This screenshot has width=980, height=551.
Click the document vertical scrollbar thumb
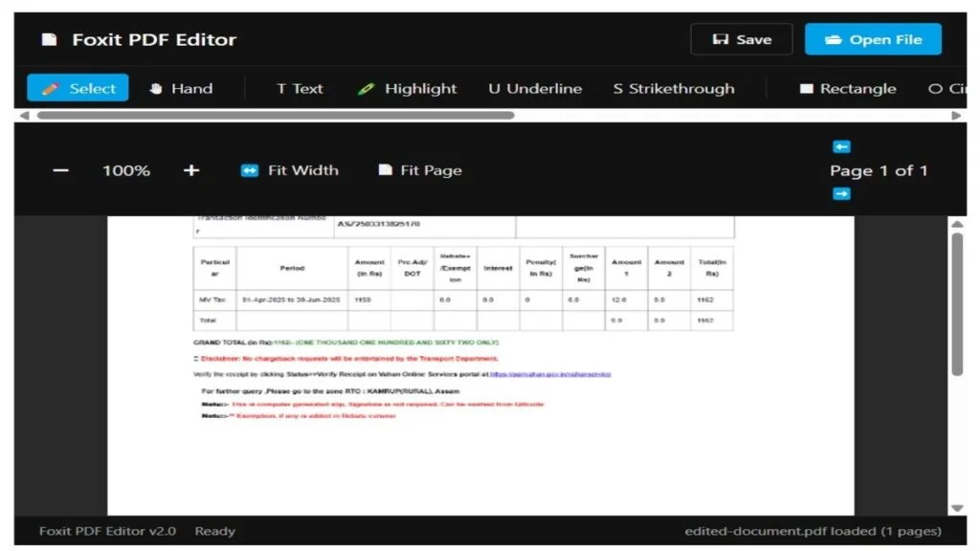(x=957, y=304)
